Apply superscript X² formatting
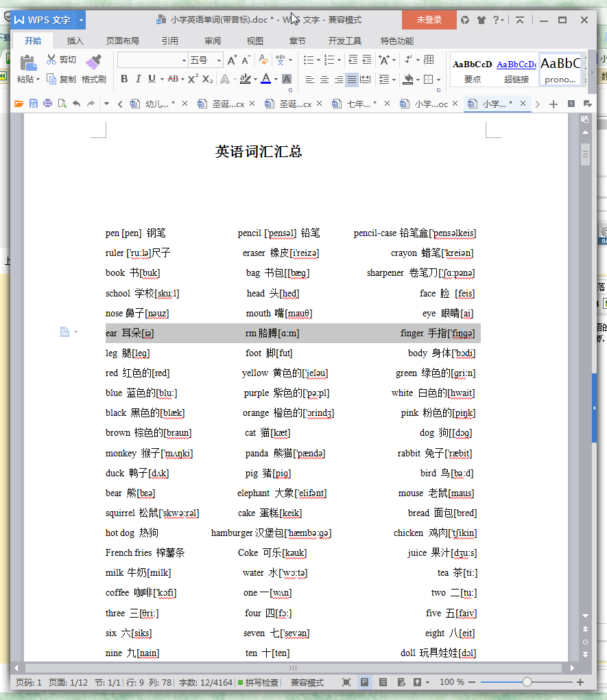607x700 pixels. pos(193,79)
